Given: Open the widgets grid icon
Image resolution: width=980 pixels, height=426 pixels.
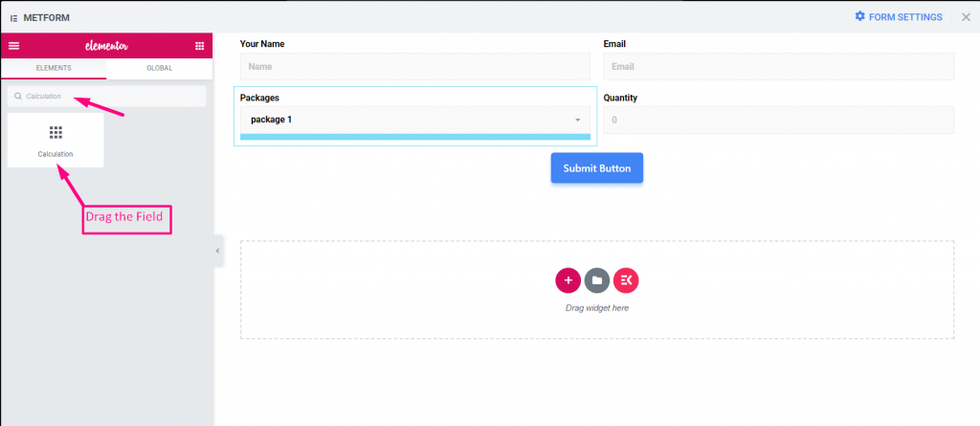Looking at the screenshot, I should pos(199,46).
